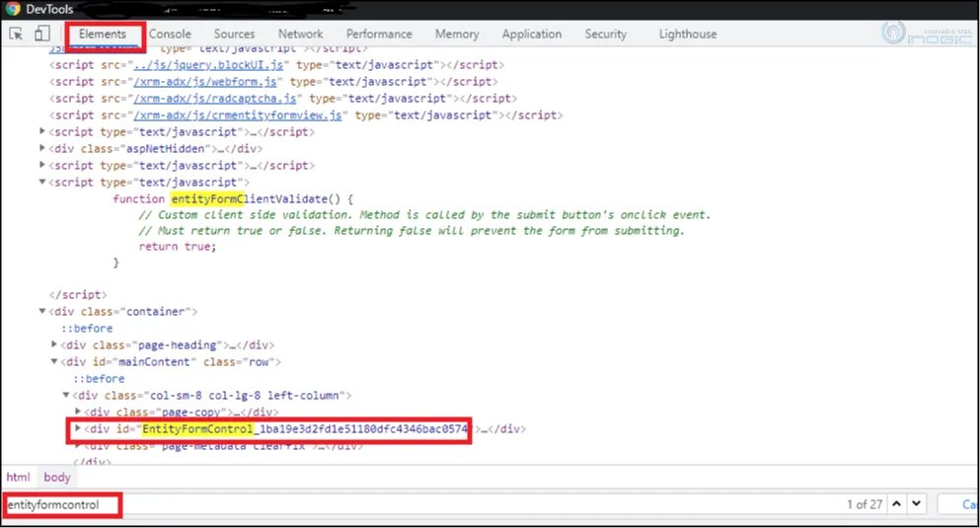Screen dimensions: 980x528
Task: Open the jquery.blockUI.js script link
Action: tap(208, 65)
